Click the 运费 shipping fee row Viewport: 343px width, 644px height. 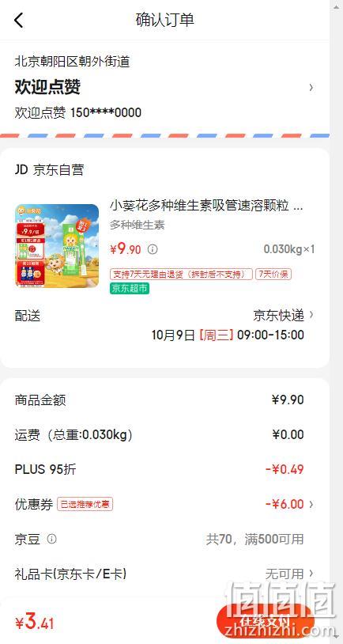click(x=164, y=435)
